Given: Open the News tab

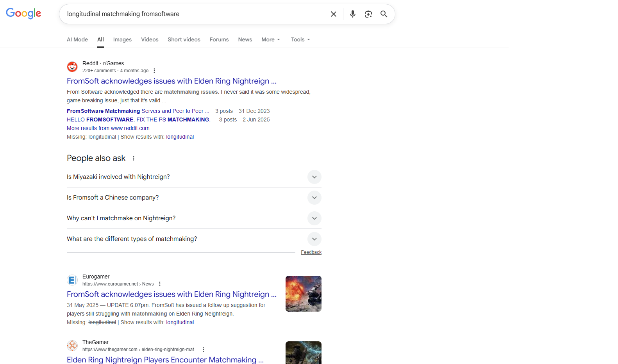Looking at the screenshot, I should (x=245, y=39).
